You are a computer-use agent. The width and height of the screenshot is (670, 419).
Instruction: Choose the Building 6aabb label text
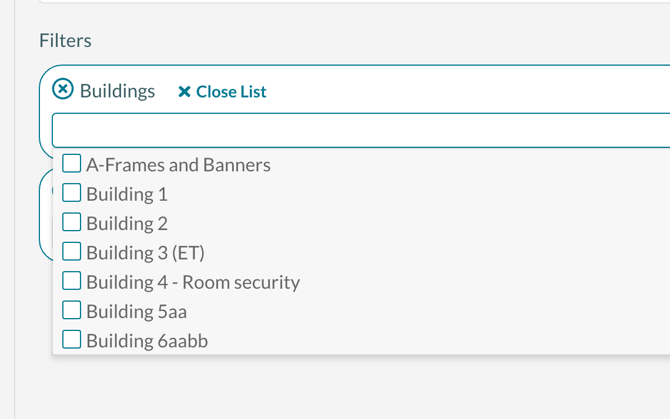[x=147, y=341]
